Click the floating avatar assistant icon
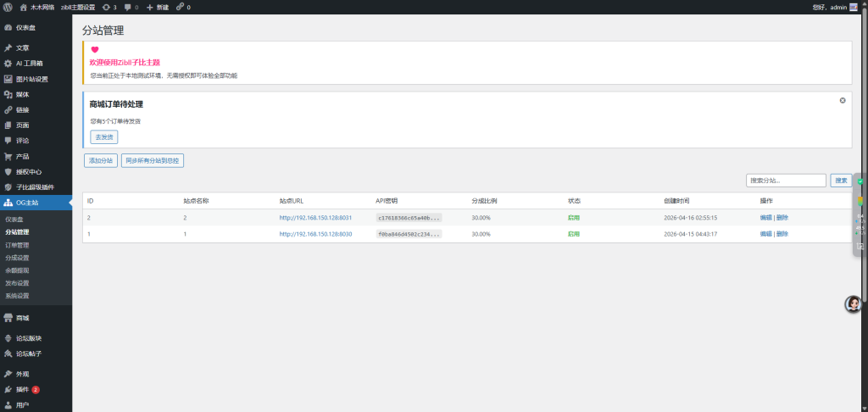 click(x=853, y=304)
